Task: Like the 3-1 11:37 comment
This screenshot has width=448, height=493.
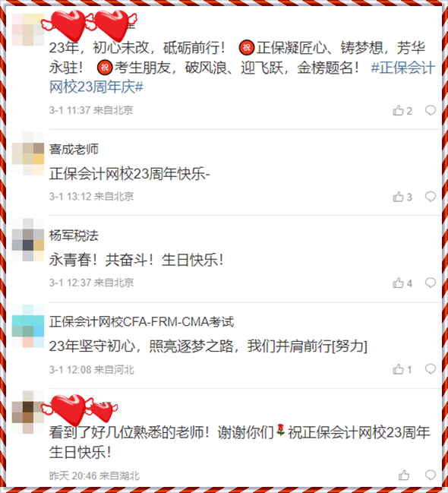Action: pyautogui.click(x=402, y=111)
